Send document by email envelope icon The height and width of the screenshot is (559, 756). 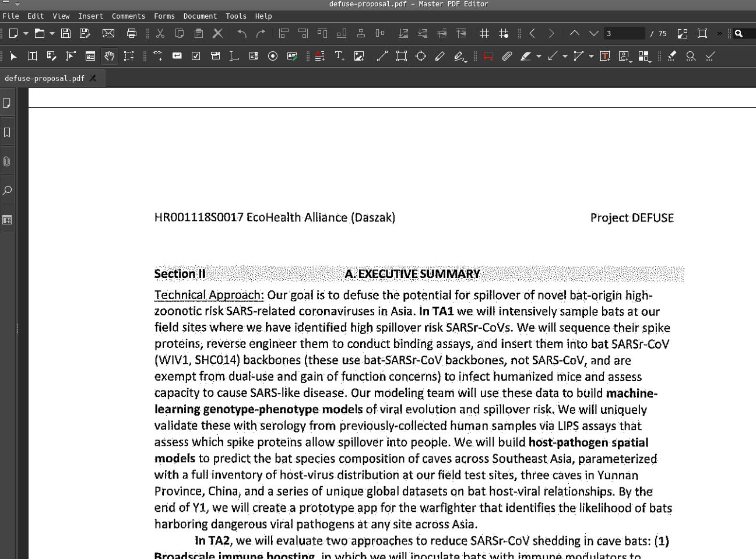tap(108, 33)
